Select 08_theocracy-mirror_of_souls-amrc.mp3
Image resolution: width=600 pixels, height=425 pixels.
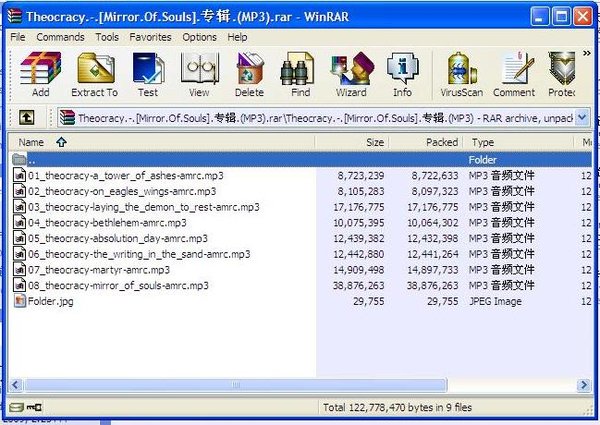point(118,285)
